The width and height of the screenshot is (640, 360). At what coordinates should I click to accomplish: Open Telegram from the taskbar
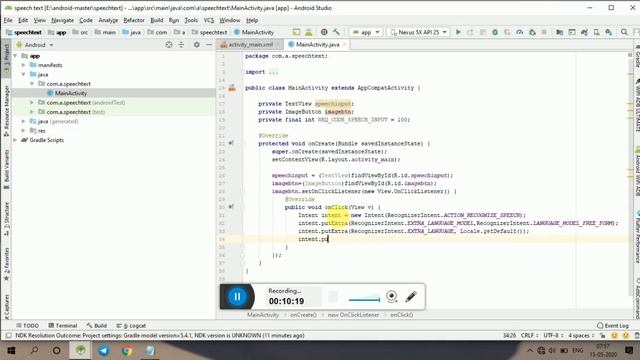(x=104, y=350)
